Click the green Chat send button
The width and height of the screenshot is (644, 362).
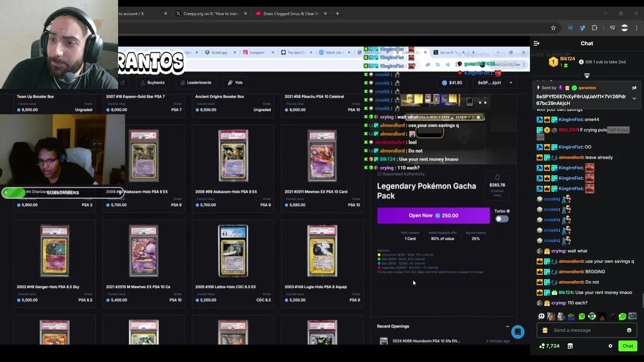(x=627, y=346)
